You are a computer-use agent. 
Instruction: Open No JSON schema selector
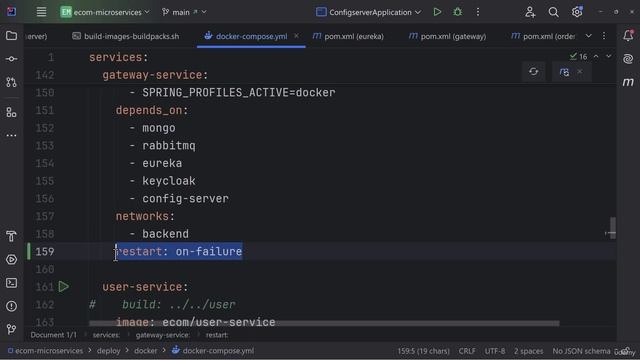point(581,351)
